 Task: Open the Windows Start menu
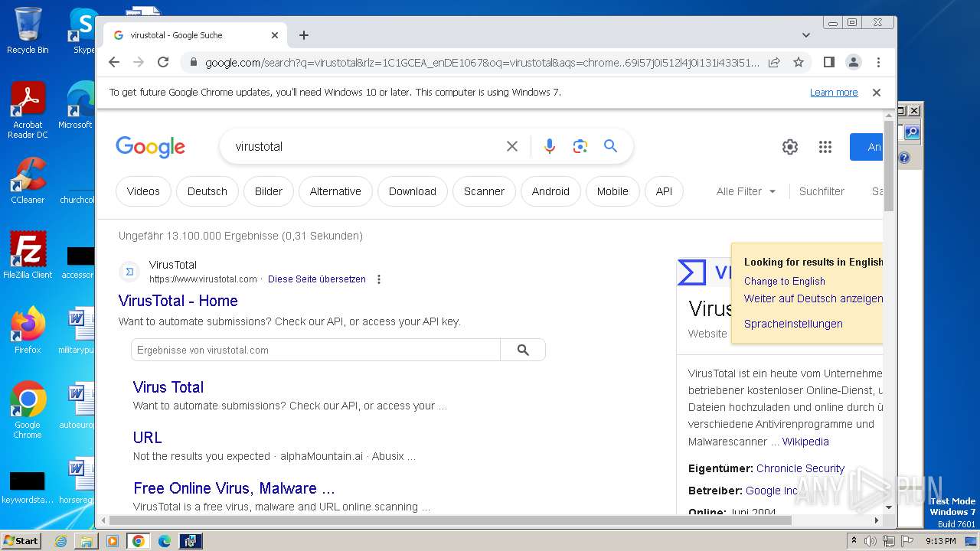point(21,541)
